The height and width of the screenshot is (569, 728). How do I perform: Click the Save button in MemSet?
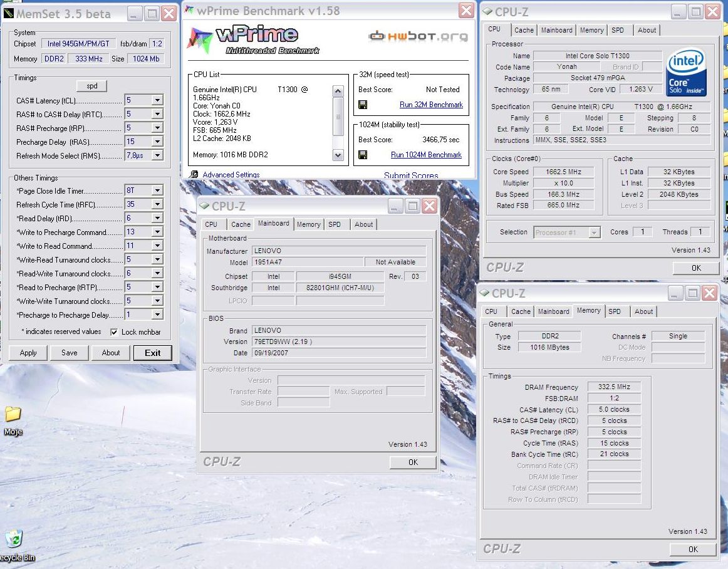coord(69,353)
